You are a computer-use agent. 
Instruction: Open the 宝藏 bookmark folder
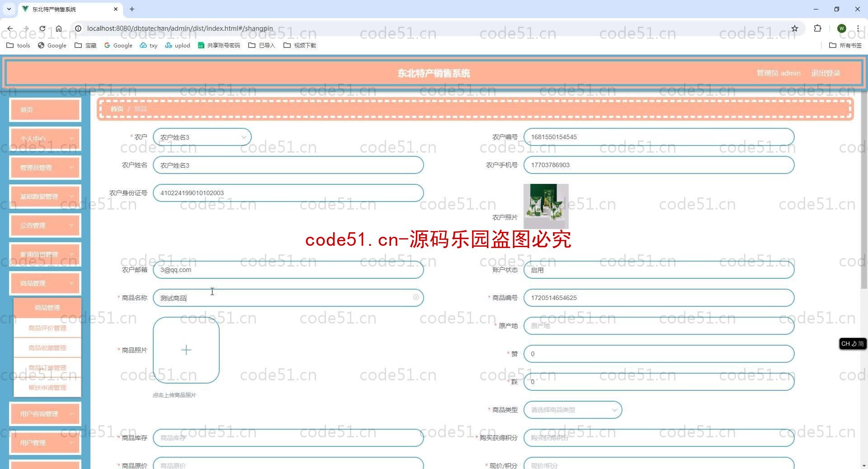(85, 45)
